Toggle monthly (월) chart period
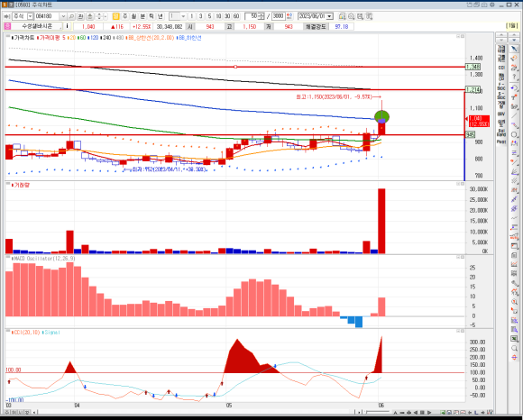Image resolution: width=523 pixels, height=420 pixels. click(133, 16)
